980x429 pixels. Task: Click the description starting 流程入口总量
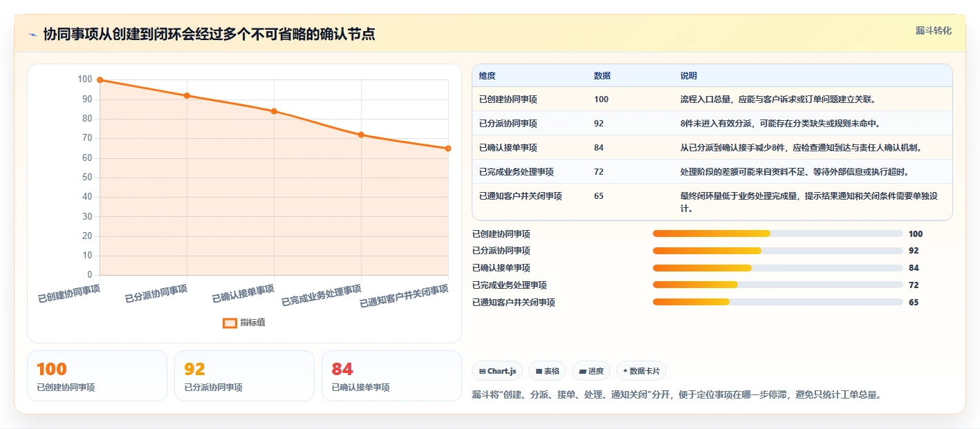[779, 99]
